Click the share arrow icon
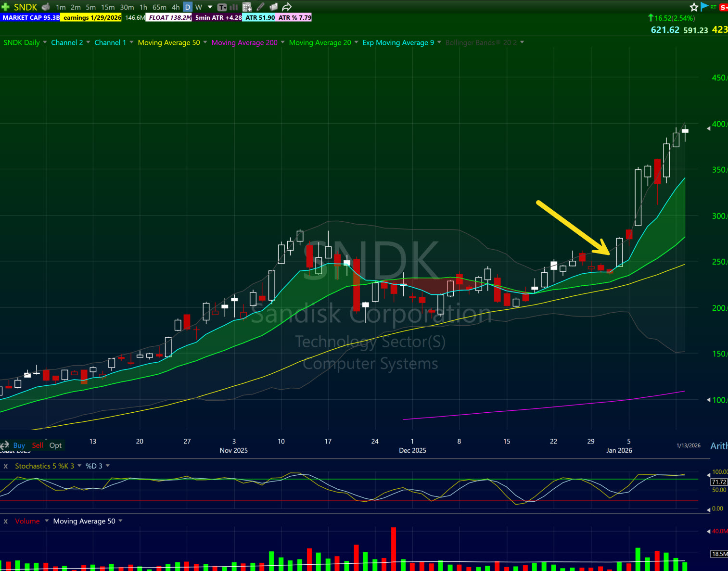The height and width of the screenshot is (571, 728). coord(287,7)
